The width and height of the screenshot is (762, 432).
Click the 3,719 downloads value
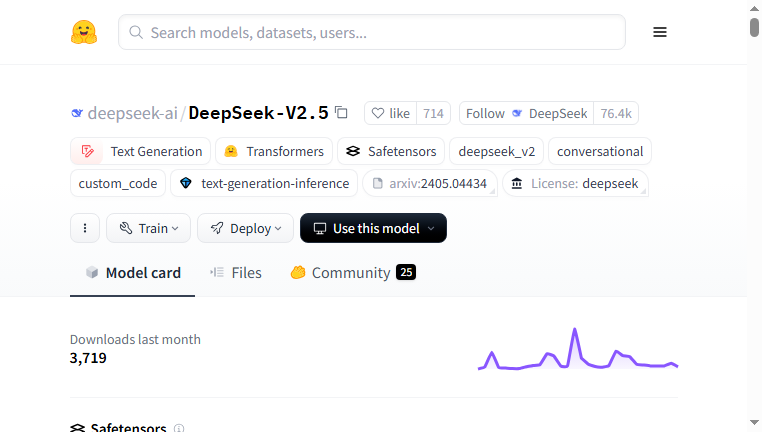pyautogui.click(x=88, y=358)
